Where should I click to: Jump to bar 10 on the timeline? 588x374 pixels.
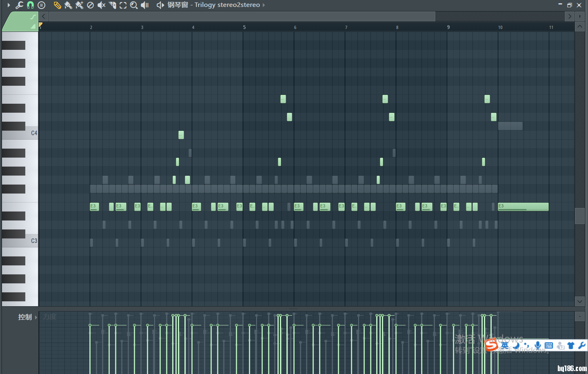coord(500,27)
